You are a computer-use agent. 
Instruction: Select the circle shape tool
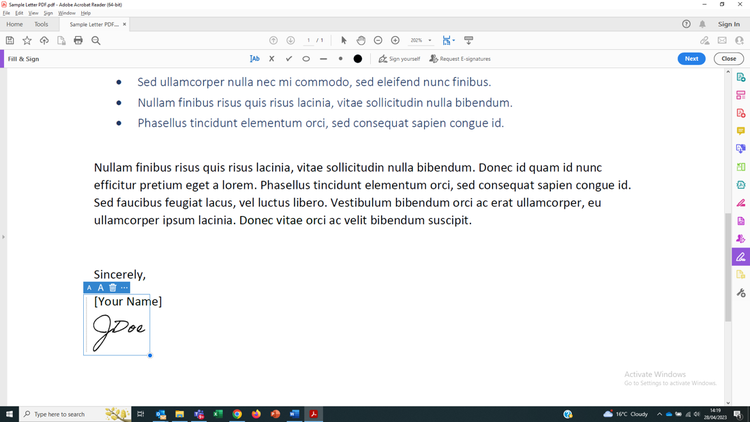point(306,59)
